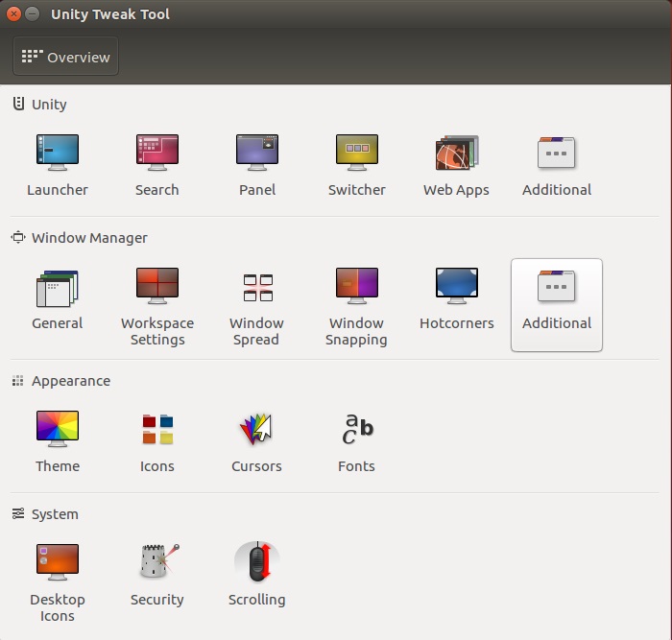This screenshot has width=672, height=640.
Task: Open Additional under Window Manager
Action: 556,304
